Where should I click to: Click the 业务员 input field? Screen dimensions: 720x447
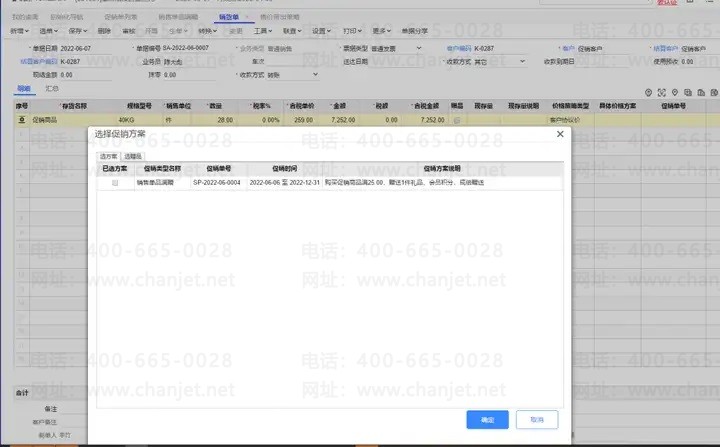point(190,62)
